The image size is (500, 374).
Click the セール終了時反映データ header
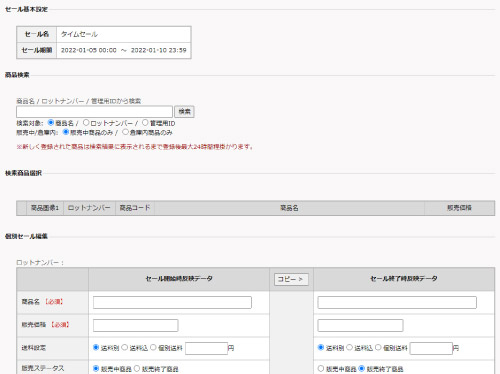pos(404,279)
